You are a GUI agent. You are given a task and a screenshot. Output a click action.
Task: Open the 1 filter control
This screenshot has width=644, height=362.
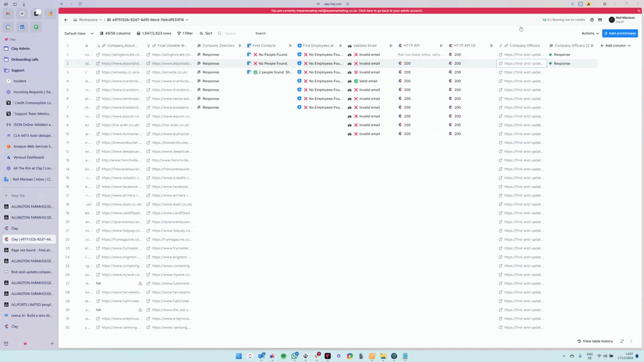[x=186, y=33]
